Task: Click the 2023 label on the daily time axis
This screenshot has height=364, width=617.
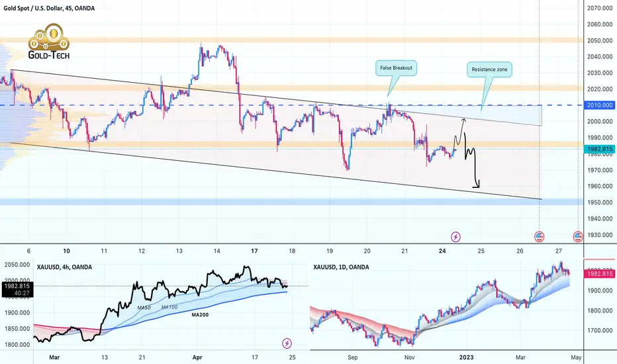Action: (x=466, y=357)
